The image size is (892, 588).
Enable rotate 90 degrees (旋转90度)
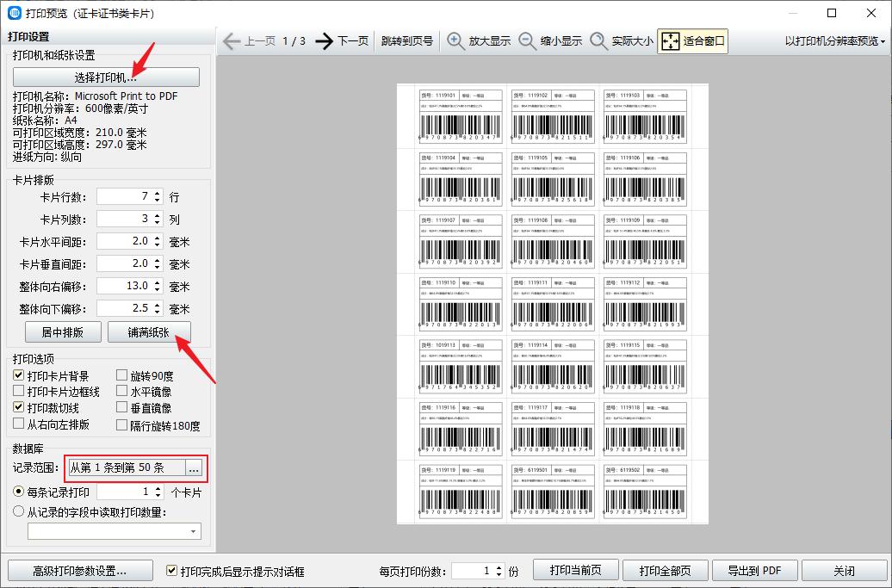pos(122,376)
